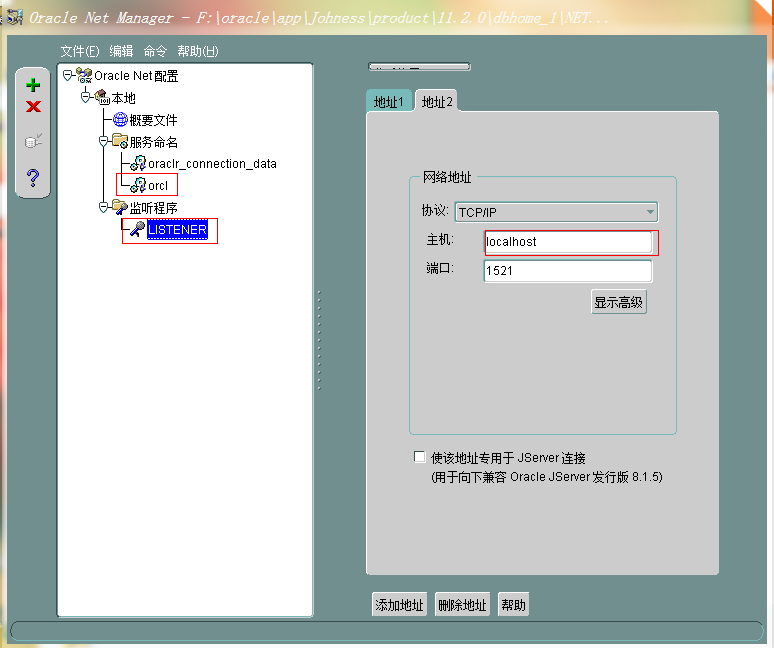
Task: Collapse the 本地 tree node
Action: pos(85,97)
